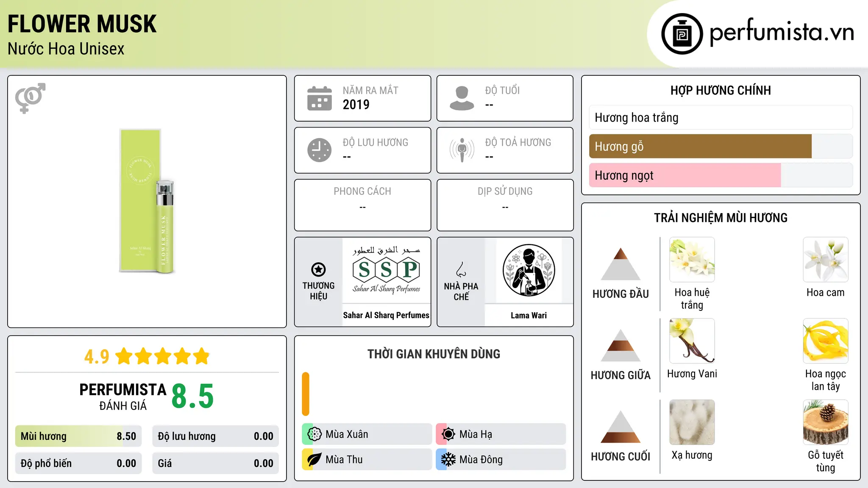Click the Trải nghiệm mùi hương heading
868x488 pixels.
point(721,218)
